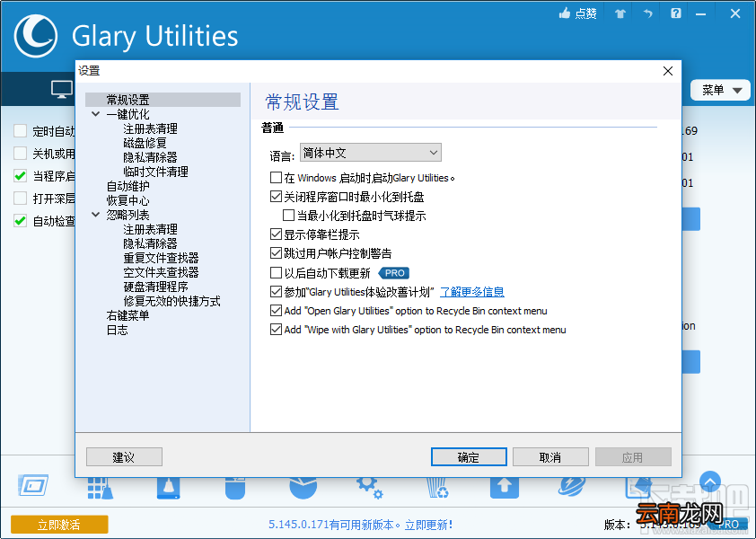The height and width of the screenshot is (539, 756).
Task: Open the skin shirt icon in title bar
Action: click(x=620, y=13)
